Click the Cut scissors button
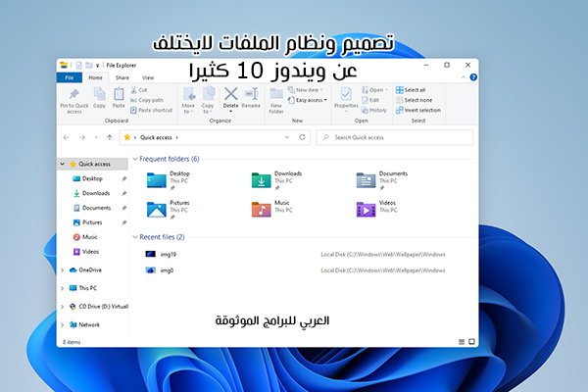Viewport: 588px width, 392px height. point(139,90)
